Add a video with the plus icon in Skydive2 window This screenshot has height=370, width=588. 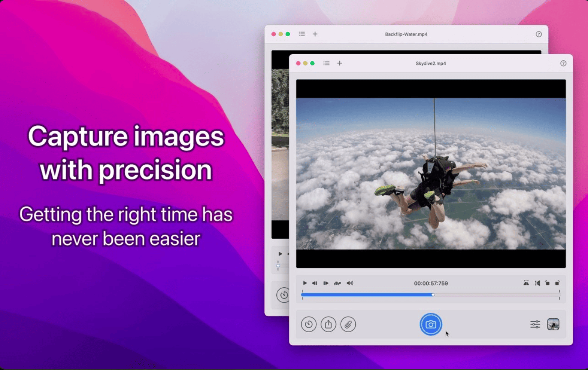point(340,63)
